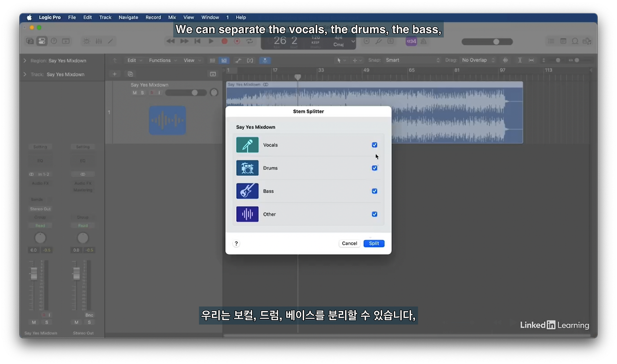Click the Fast Forward transport button
The height and width of the screenshot is (364, 617).
point(184,41)
